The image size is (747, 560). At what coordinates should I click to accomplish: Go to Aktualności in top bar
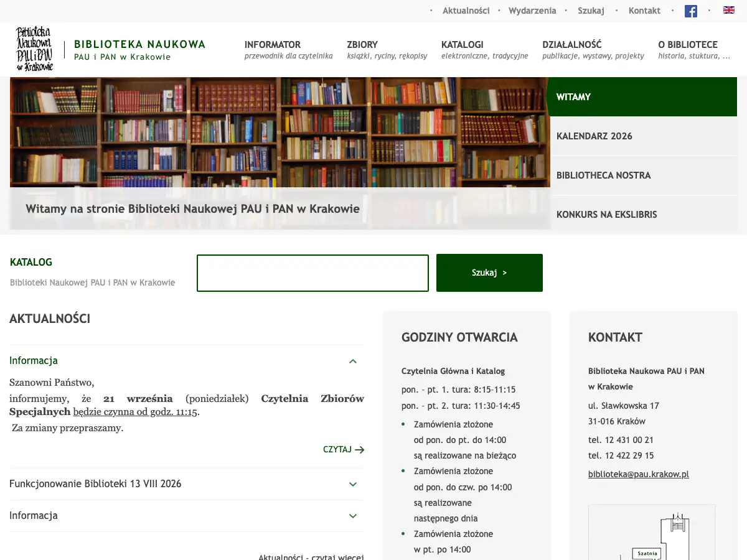pyautogui.click(x=466, y=11)
